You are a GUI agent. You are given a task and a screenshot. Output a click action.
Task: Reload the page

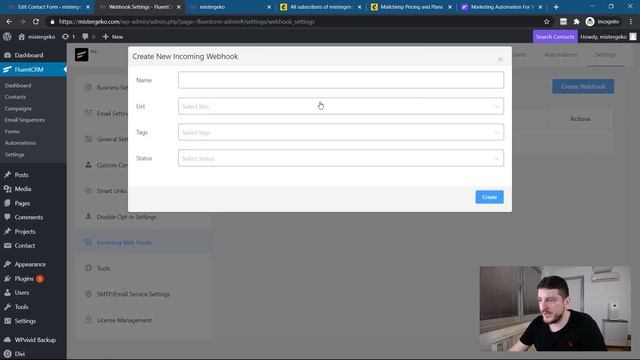click(x=36, y=22)
